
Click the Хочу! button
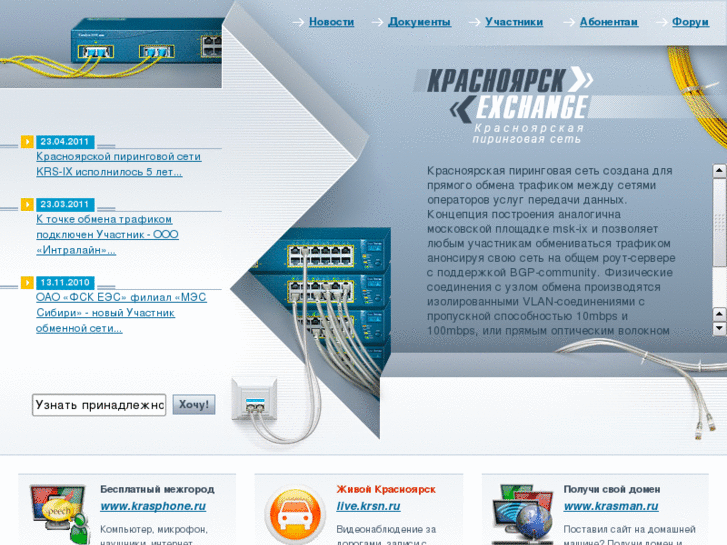pyautogui.click(x=194, y=404)
